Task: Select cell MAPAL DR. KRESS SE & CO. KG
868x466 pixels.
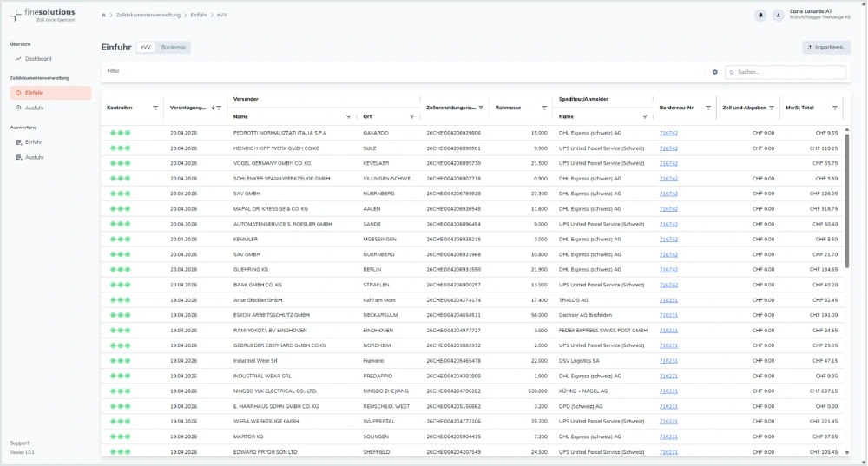Action: click(270, 209)
